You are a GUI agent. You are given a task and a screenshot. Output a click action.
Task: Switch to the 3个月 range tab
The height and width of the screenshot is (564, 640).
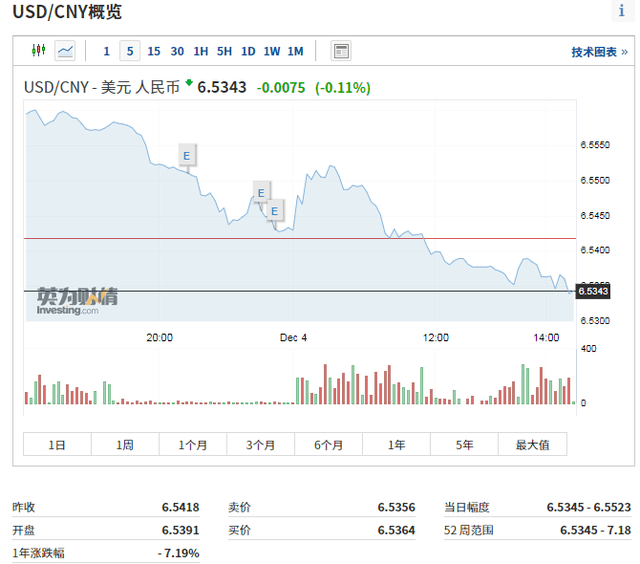tap(260, 445)
